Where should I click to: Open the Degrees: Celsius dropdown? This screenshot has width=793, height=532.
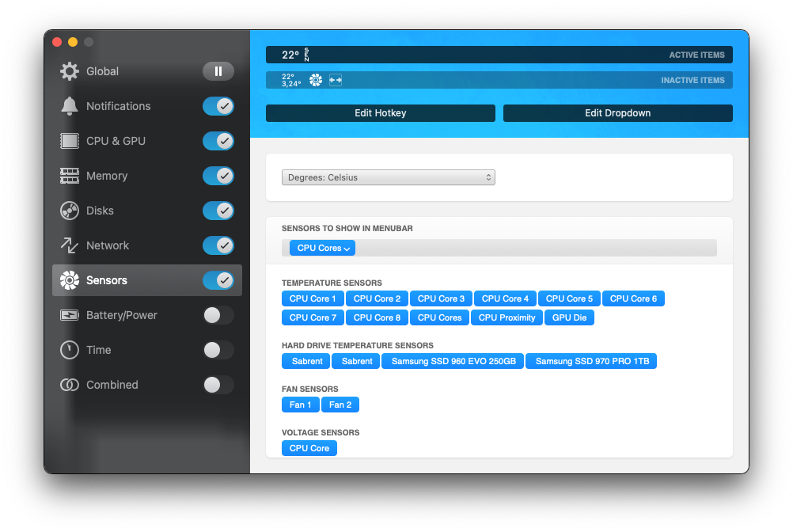(388, 177)
